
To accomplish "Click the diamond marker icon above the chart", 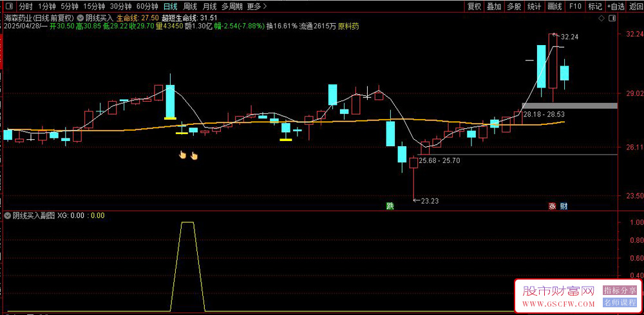I will 601,19.
